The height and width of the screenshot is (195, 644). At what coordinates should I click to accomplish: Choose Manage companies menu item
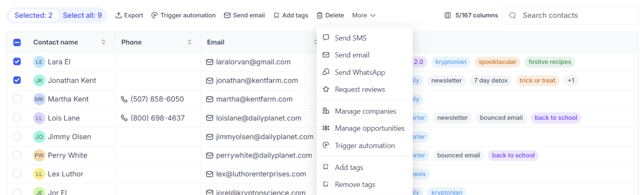pyautogui.click(x=365, y=111)
